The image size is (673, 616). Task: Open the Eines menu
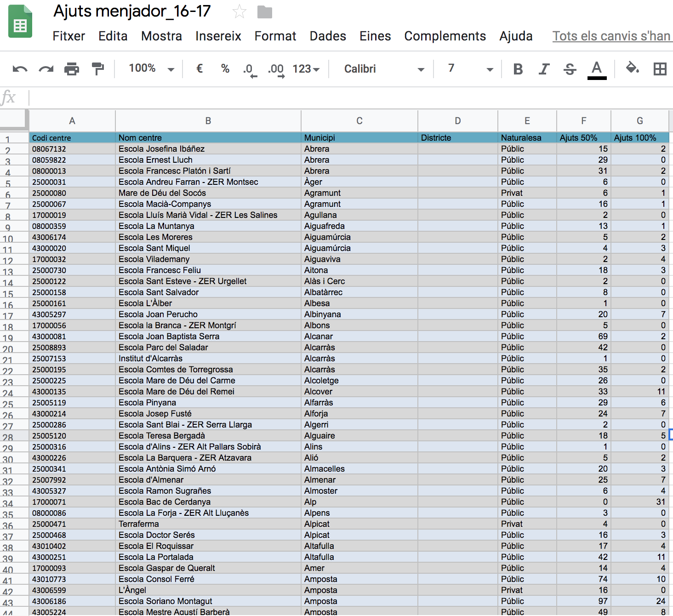(375, 36)
